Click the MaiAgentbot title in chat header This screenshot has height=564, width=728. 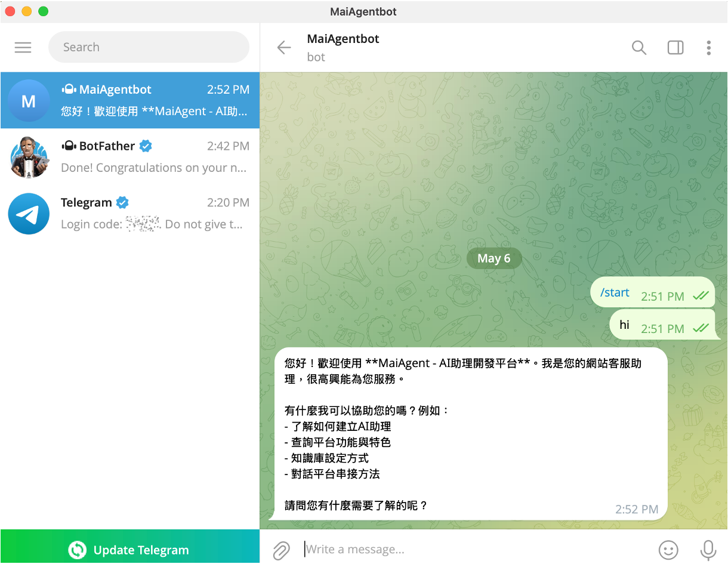pyautogui.click(x=343, y=39)
